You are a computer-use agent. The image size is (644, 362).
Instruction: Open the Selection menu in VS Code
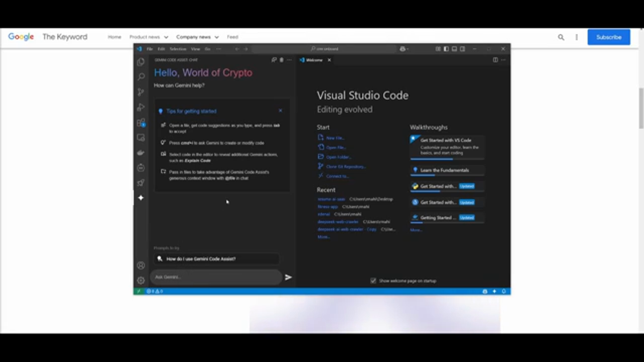click(178, 49)
